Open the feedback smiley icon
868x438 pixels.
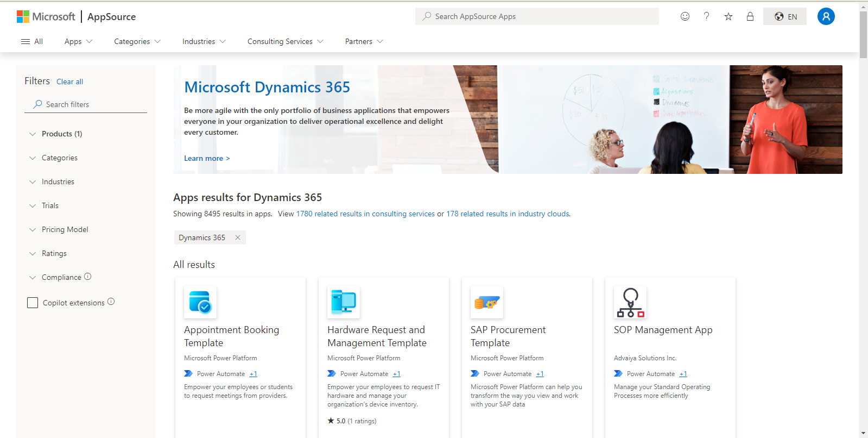(x=685, y=16)
